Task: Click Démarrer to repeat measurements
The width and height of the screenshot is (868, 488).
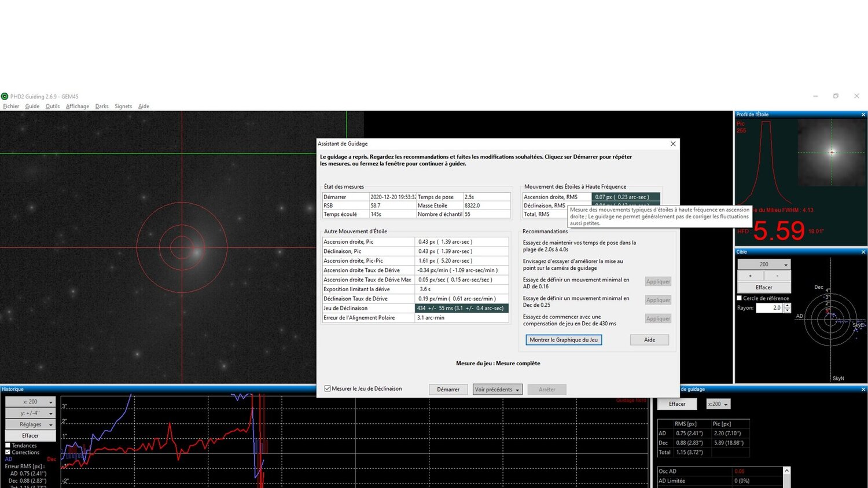Action: click(x=448, y=390)
